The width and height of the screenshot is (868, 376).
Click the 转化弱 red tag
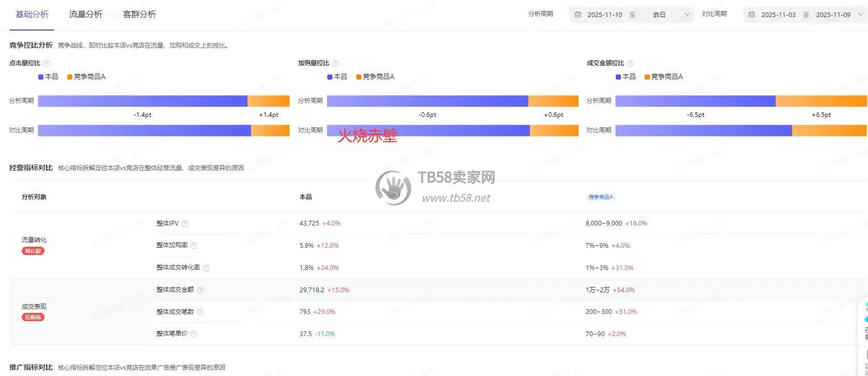coord(33,251)
